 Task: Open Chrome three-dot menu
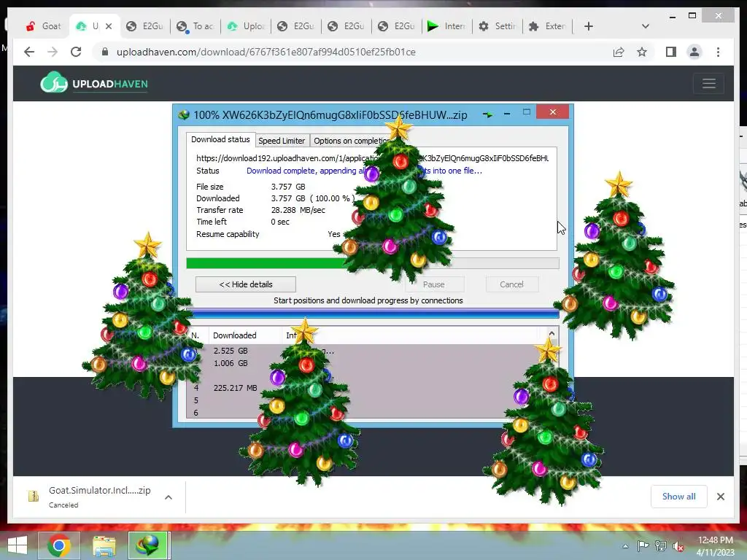[x=718, y=52]
